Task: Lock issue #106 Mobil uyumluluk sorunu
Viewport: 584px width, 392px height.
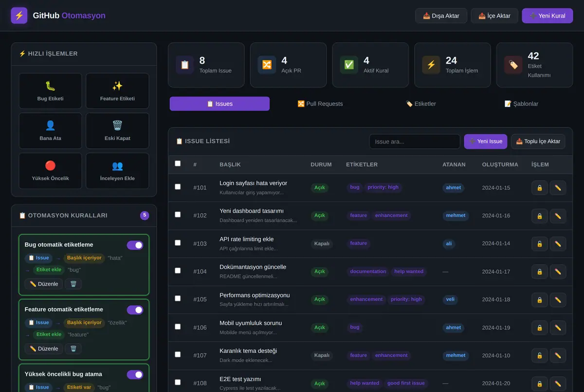Action: click(540, 328)
